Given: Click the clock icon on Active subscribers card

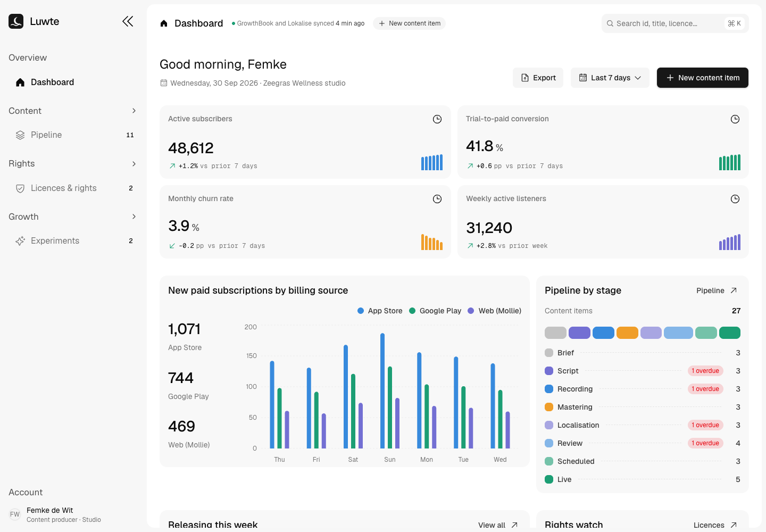Looking at the screenshot, I should [437, 119].
